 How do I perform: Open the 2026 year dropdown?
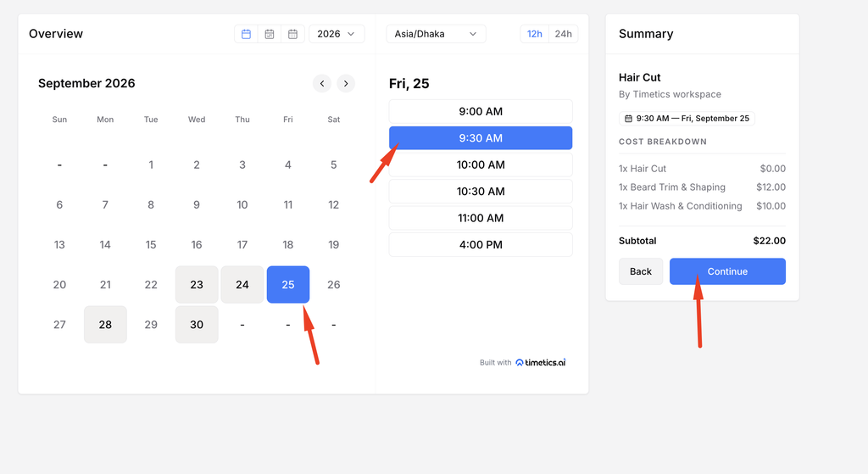337,34
